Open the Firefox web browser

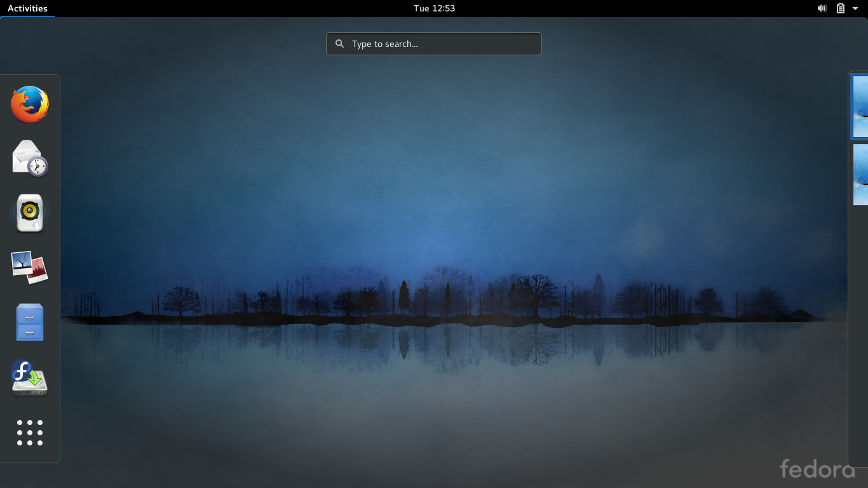click(29, 104)
